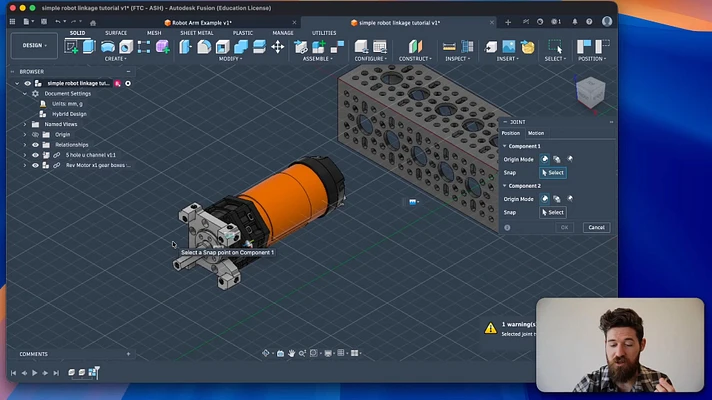Click the Units: mm, g entry
The width and height of the screenshot is (712, 400).
tap(67, 104)
